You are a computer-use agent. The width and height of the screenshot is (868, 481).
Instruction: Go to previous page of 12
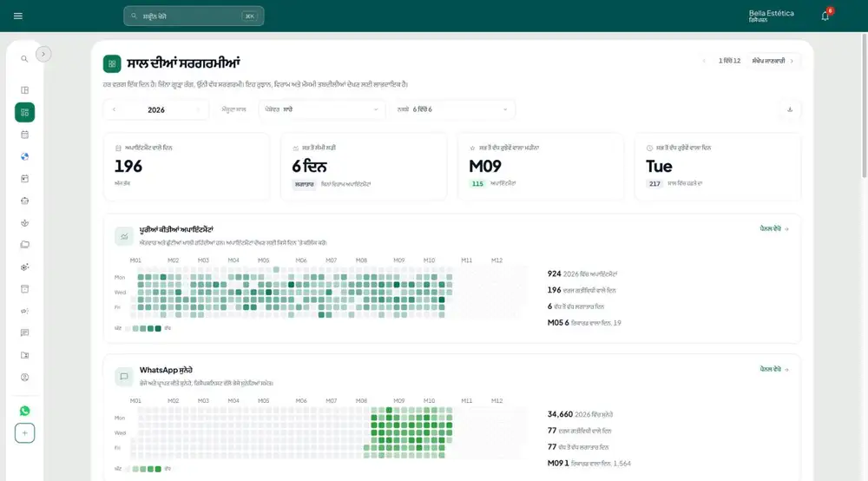click(x=704, y=61)
